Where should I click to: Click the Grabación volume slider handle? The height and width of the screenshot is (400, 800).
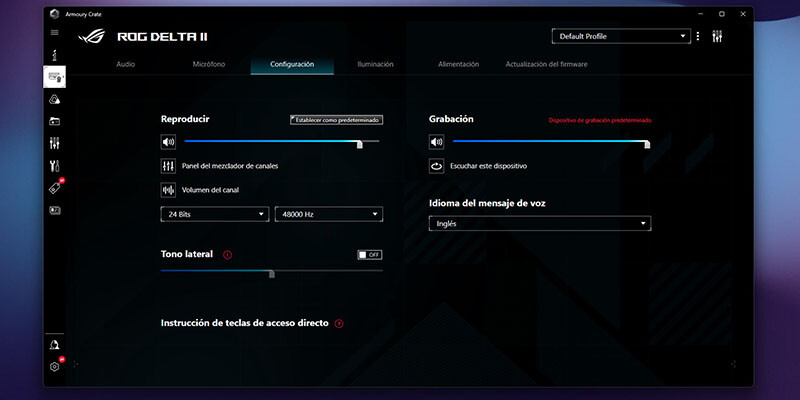(x=647, y=145)
